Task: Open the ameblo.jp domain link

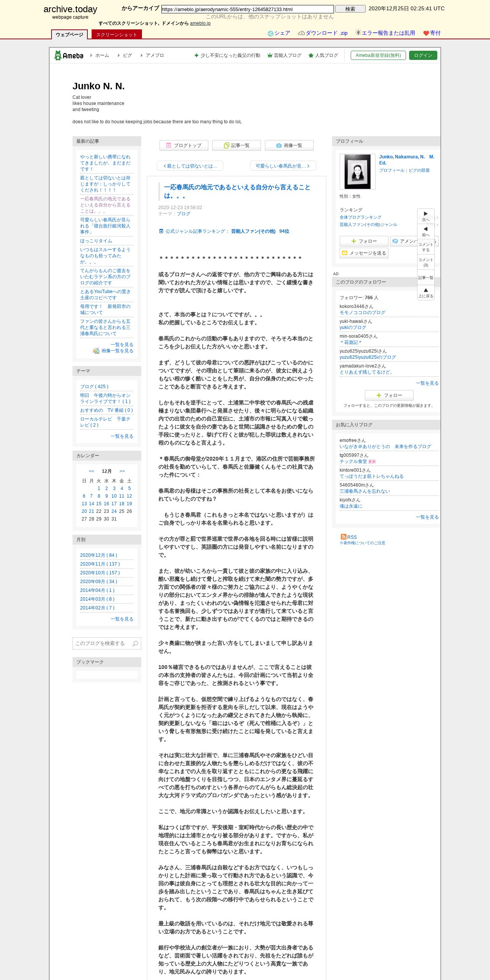Action: click(200, 23)
